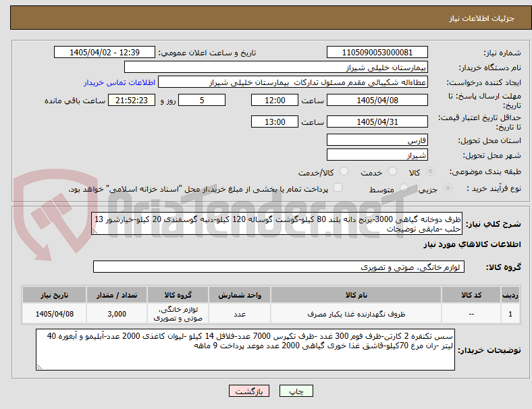Image resolution: width=532 pixels, height=409 pixels.
Task: Click the remaining time 21:52:23 field
Action: point(132,100)
